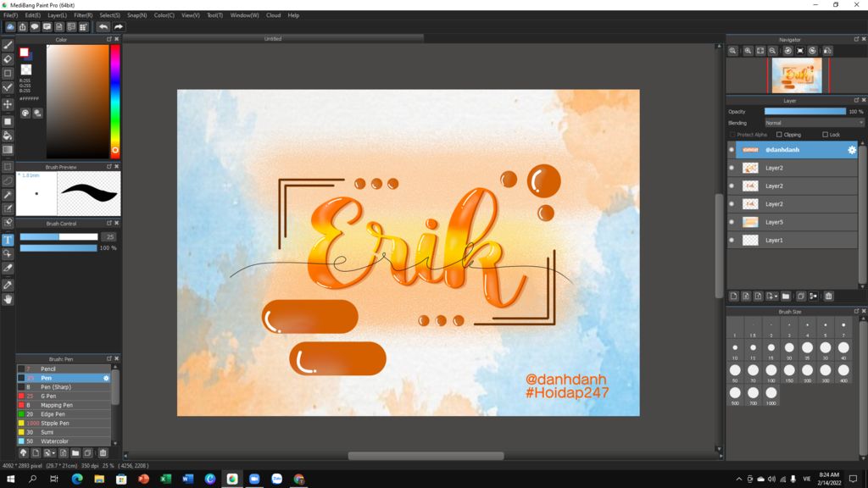
Task: Select the Eraser tool
Action: pyautogui.click(x=8, y=59)
